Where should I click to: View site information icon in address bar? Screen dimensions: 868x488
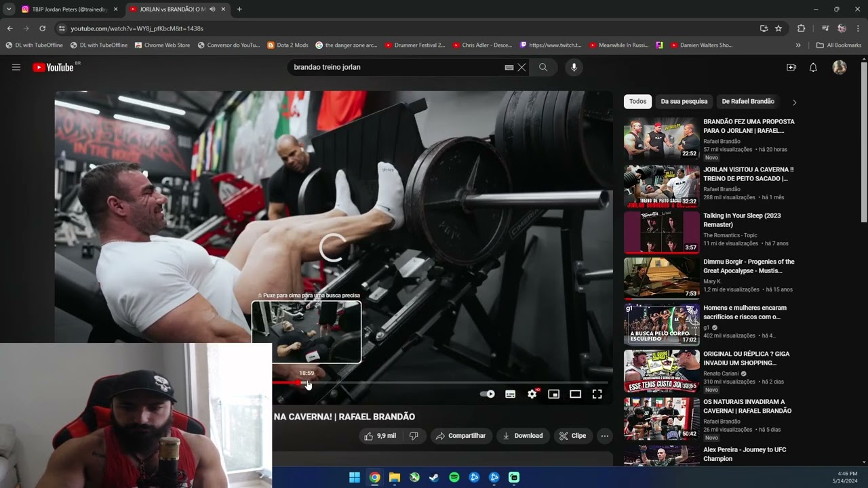click(x=62, y=28)
